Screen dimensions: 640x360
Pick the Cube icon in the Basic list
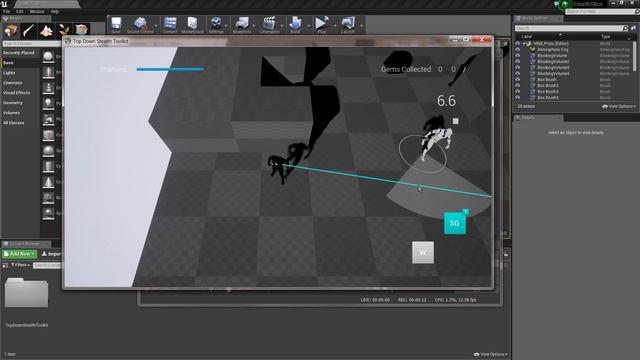pos(48,135)
